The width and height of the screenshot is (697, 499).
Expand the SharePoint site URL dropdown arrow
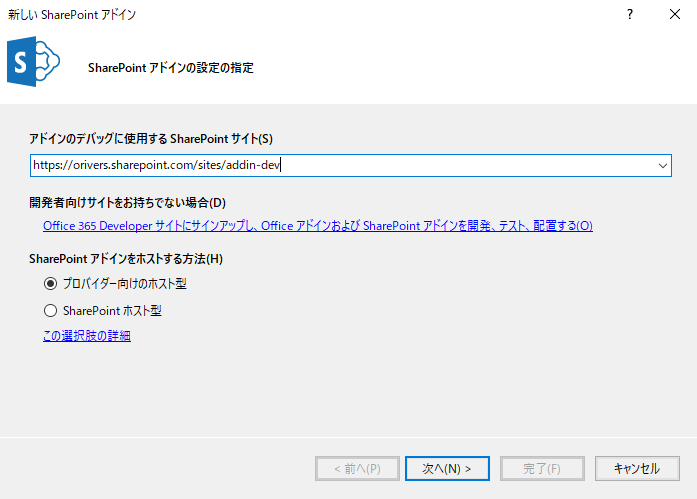pos(662,165)
